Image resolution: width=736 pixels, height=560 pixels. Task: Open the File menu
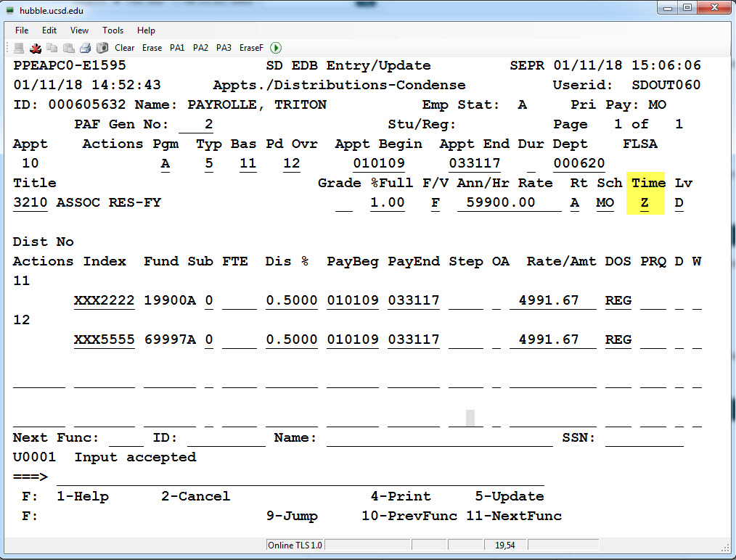click(22, 30)
